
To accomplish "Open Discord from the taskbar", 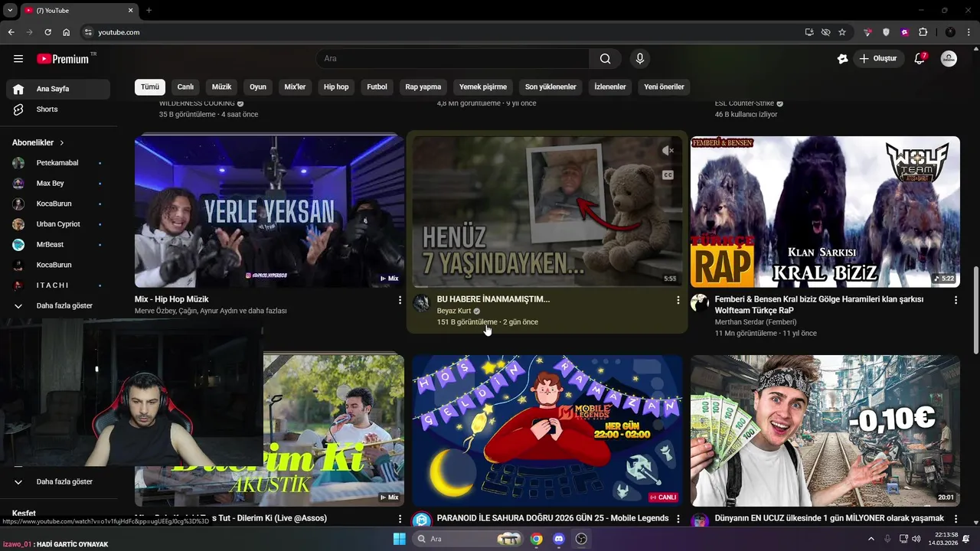I will coord(559,539).
